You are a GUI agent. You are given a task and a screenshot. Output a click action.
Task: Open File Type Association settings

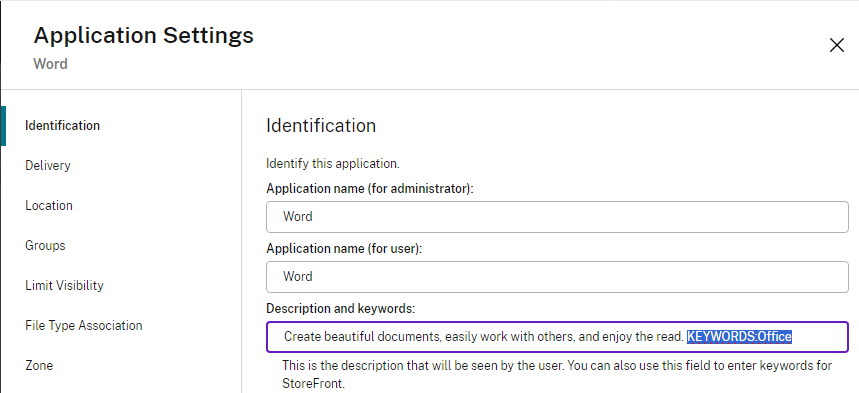click(84, 326)
